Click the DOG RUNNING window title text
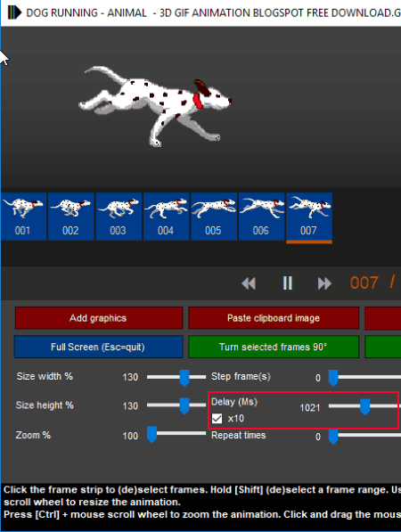Screen dimensions: 401x532 (213, 12)
